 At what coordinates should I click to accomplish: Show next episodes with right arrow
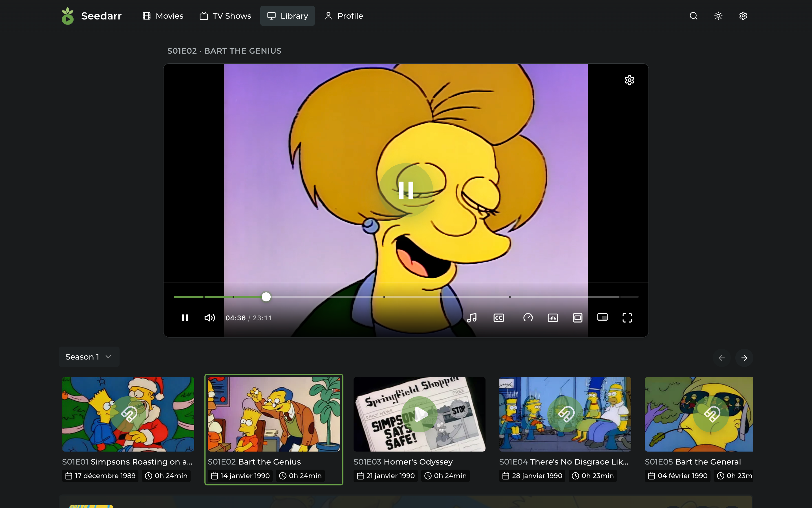[x=744, y=358]
